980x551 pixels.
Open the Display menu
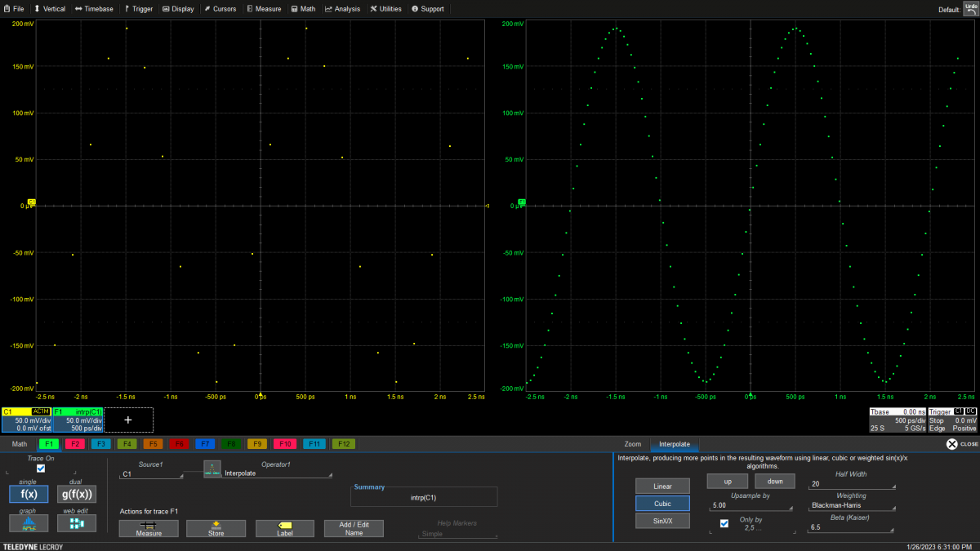178,9
